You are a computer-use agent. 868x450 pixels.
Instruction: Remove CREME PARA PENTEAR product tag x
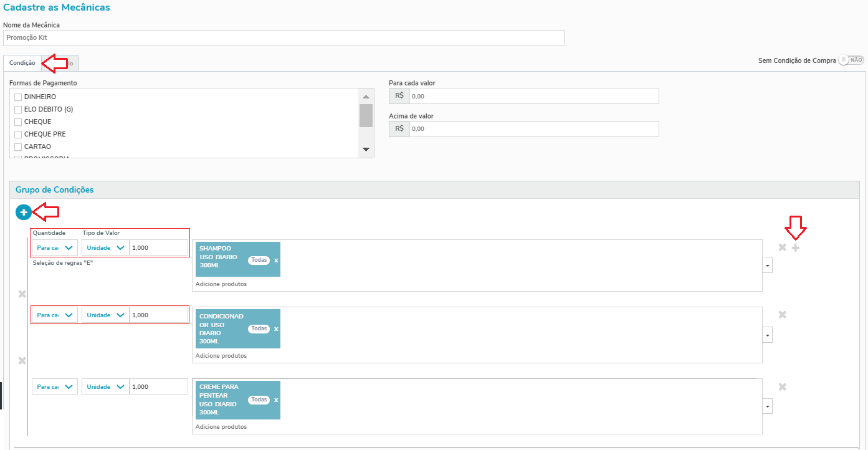point(276,400)
